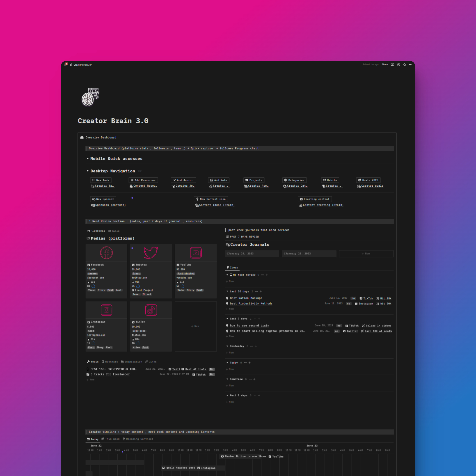
Task: Collapse the Next 7 days group
Action: click(227, 396)
